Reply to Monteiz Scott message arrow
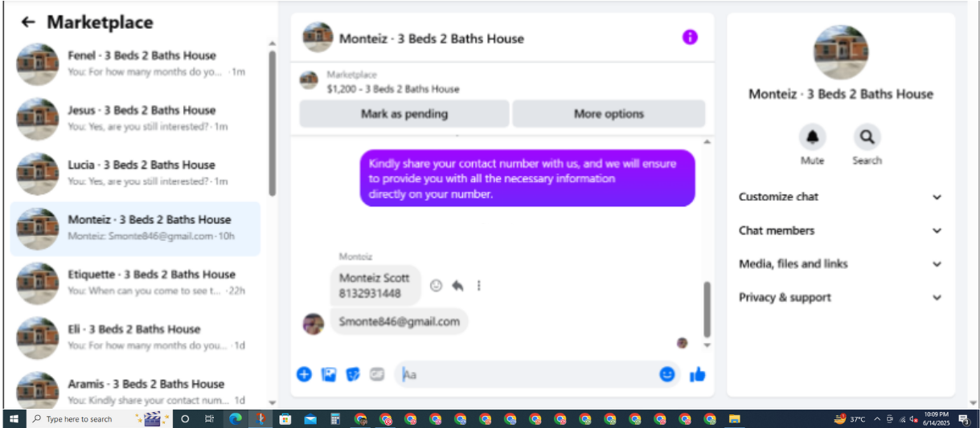This screenshot has height=428, width=980. [457, 285]
